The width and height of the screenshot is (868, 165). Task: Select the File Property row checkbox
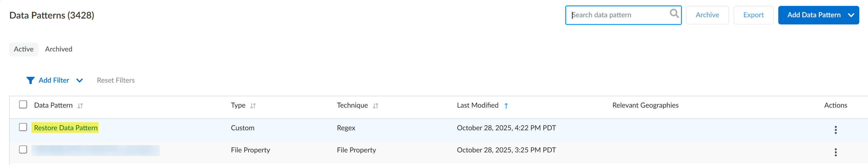pos(23,150)
